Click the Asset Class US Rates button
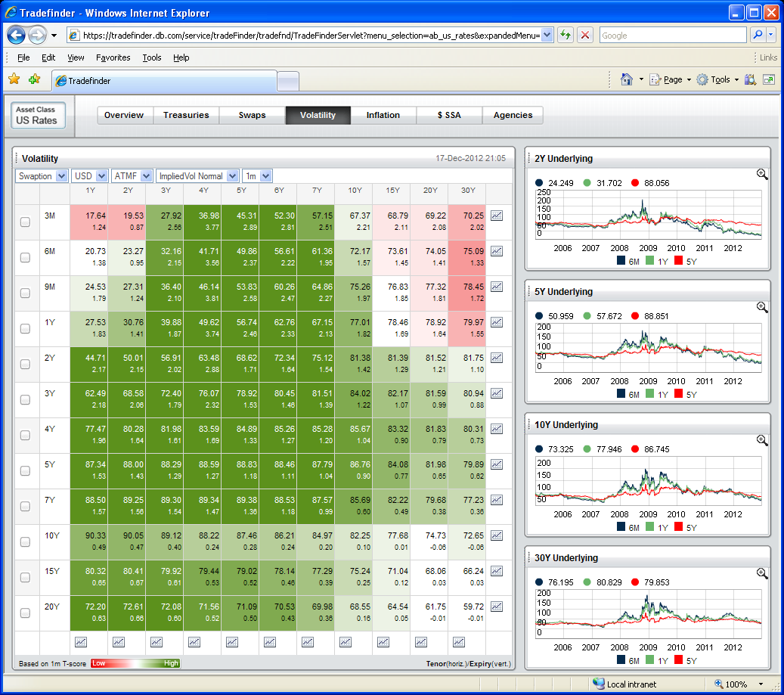Viewport: 784px width, 695px height. pos(39,116)
